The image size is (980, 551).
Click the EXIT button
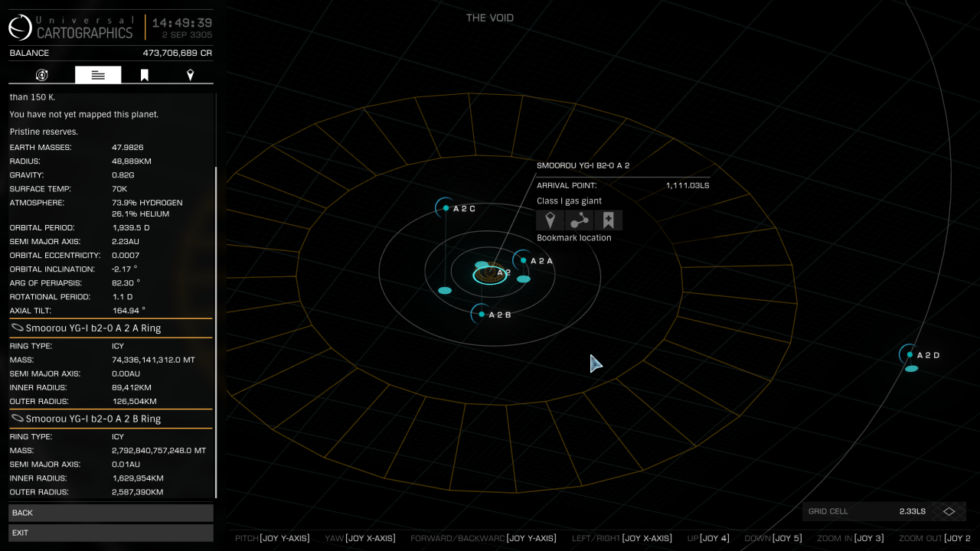[x=111, y=533]
